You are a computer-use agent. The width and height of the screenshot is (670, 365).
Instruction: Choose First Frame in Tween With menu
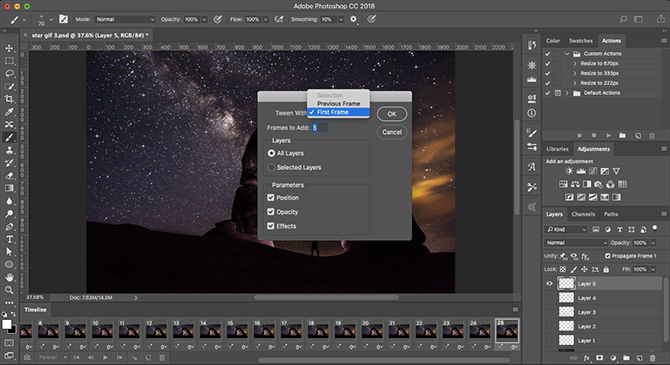338,112
